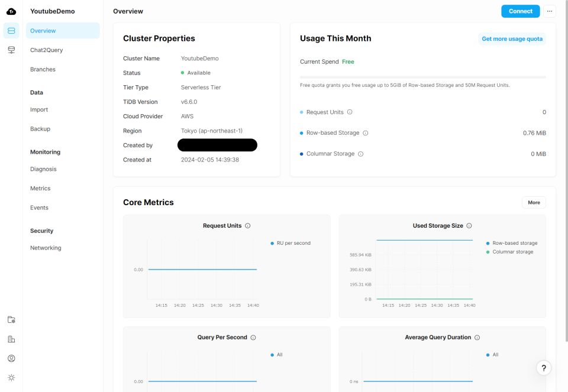Click the usage quota progress bar
Viewport: 568px width, 392px height.
point(422,77)
